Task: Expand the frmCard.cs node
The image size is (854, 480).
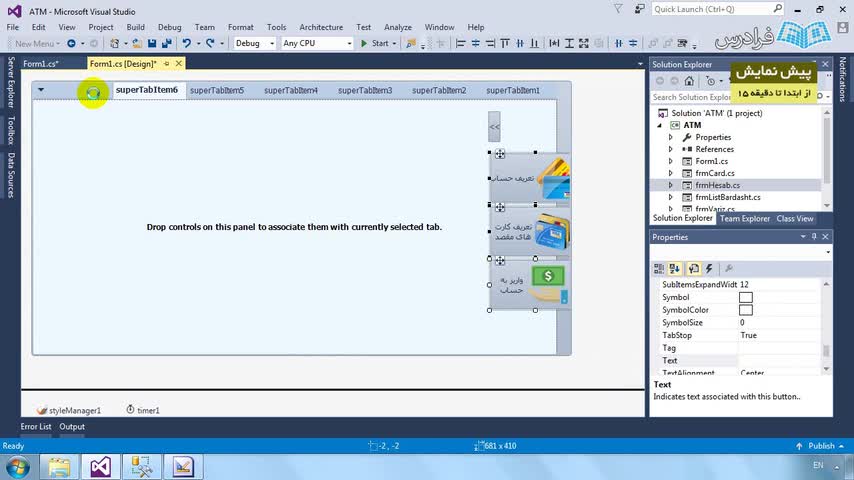Action: (x=670, y=173)
